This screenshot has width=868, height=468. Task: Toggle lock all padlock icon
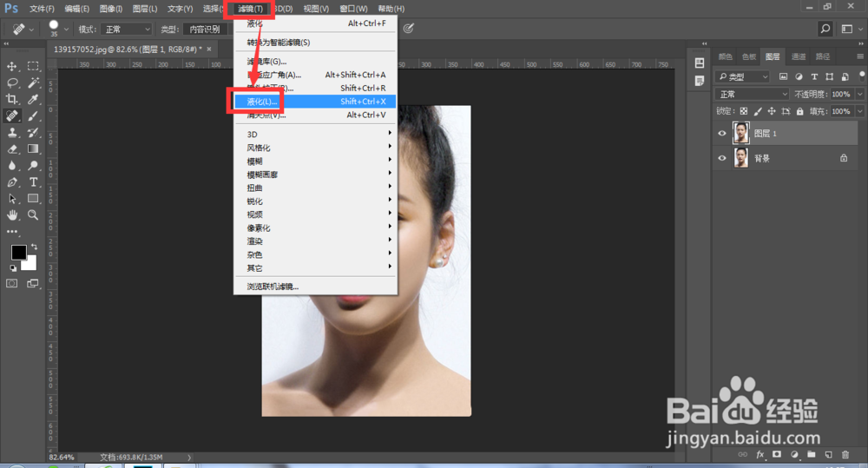click(800, 111)
